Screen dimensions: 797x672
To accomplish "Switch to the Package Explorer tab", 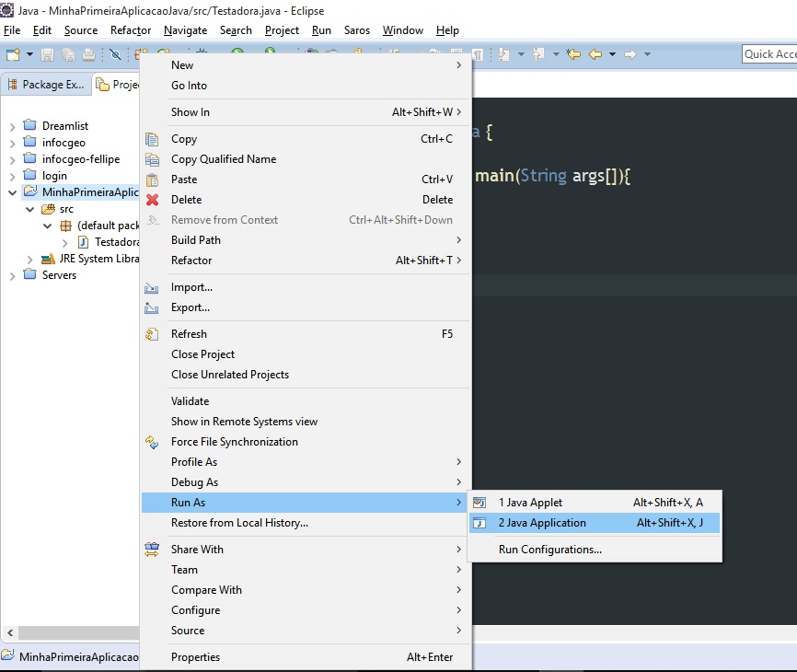I will coord(46,85).
